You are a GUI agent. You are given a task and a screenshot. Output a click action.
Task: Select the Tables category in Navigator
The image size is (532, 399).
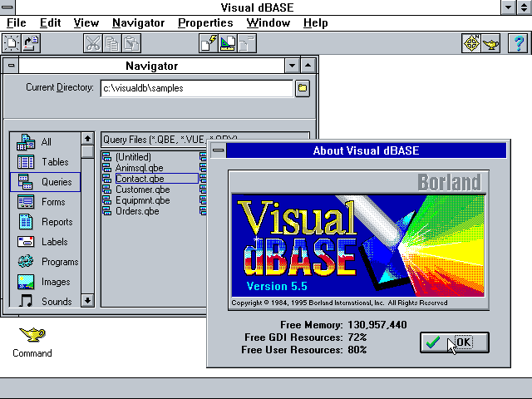[45, 162]
